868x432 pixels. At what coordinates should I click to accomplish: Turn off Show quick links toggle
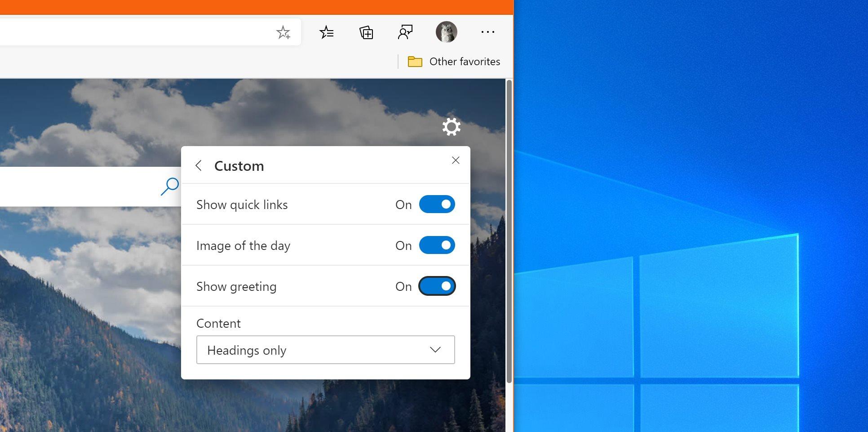point(437,205)
